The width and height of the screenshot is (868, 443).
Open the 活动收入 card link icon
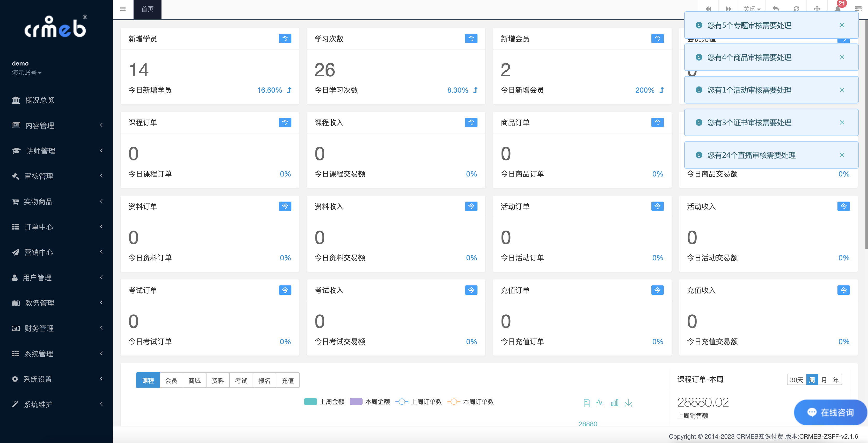click(843, 206)
